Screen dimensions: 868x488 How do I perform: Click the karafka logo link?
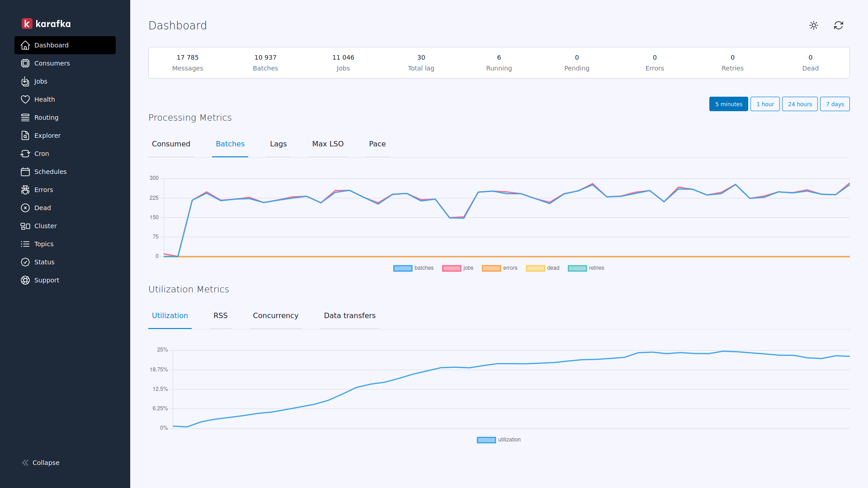click(x=46, y=23)
